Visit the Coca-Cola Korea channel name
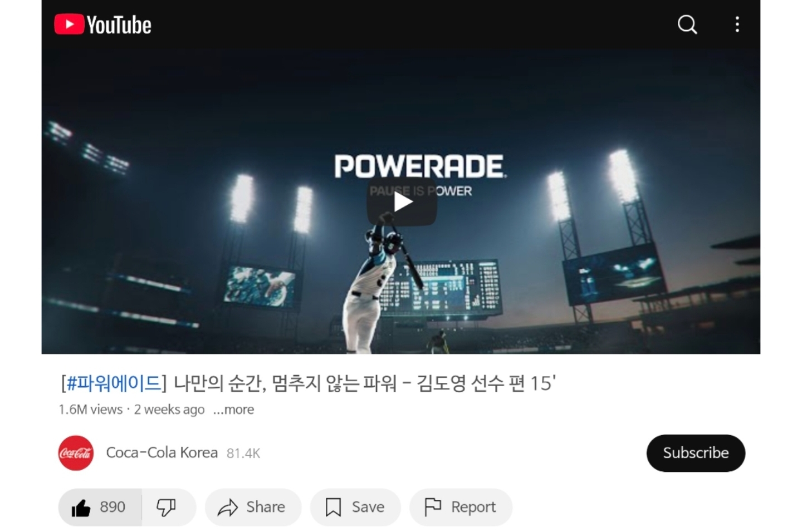The height and width of the screenshot is (532, 802). (162, 453)
